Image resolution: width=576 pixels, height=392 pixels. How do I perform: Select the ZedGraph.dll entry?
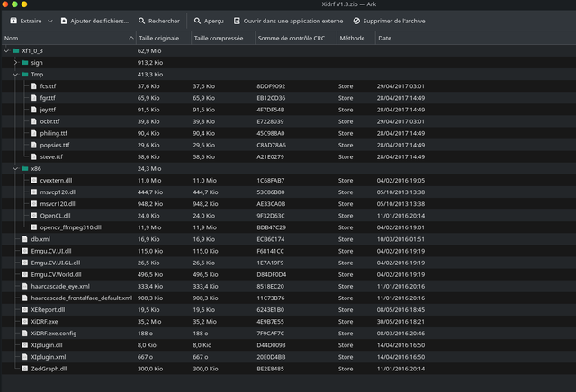(49, 368)
